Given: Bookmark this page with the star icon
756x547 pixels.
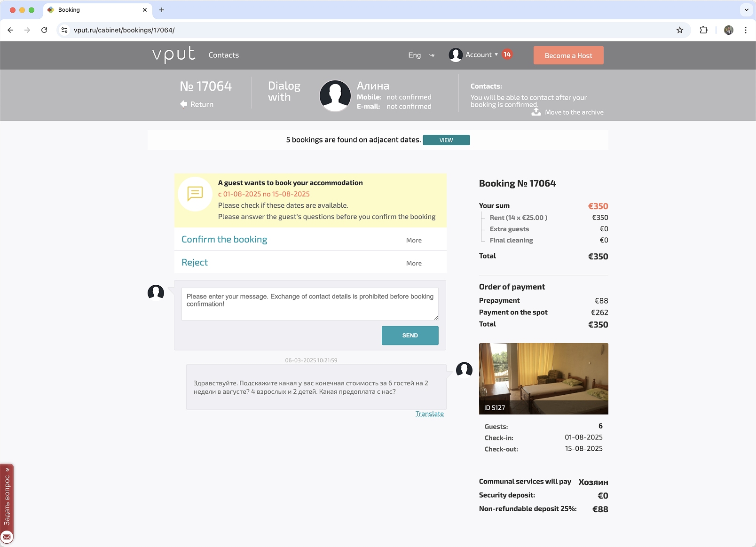Looking at the screenshot, I should pyautogui.click(x=679, y=30).
